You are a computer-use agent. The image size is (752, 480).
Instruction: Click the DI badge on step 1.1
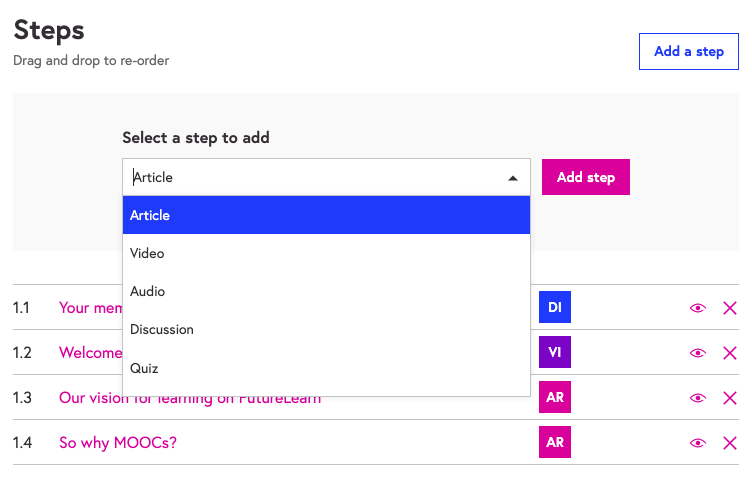pyautogui.click(x=554, y=308)
